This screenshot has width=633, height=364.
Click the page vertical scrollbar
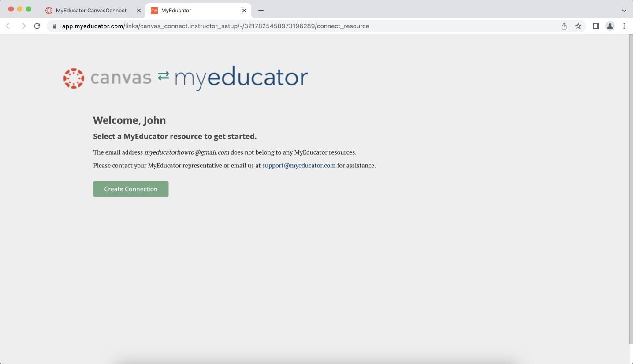coord(631,189)
